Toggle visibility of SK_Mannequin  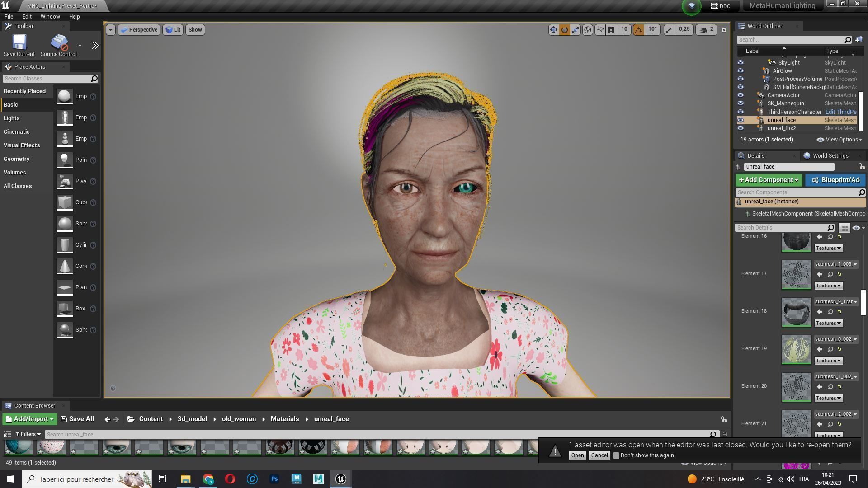741,103
